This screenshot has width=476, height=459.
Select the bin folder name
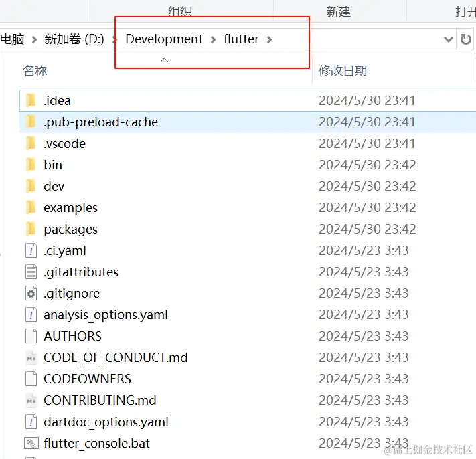pos(53,165)
